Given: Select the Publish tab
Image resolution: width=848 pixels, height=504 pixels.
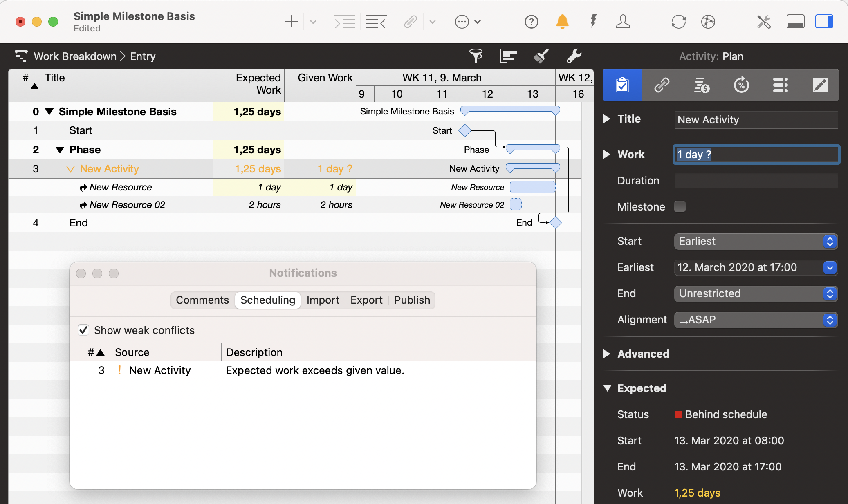Looking at the screenshot, I should [412, 300].
